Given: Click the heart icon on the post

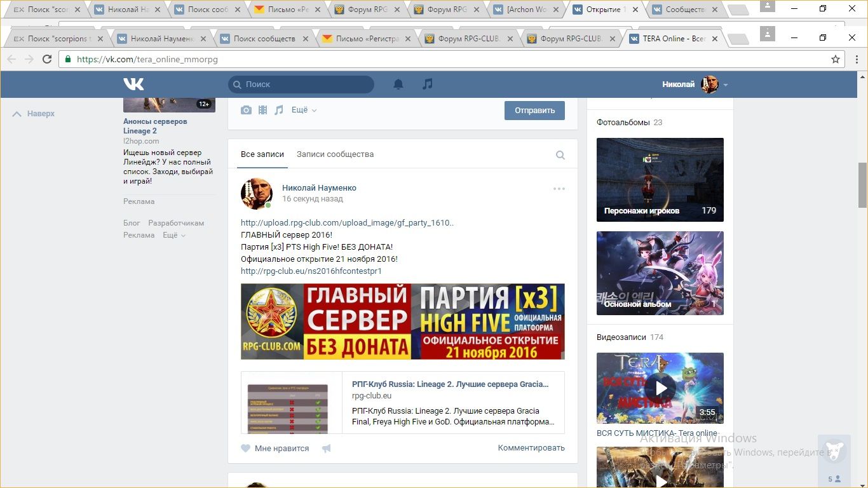Looking at the screenshot, I should click(x=246, y=448).
